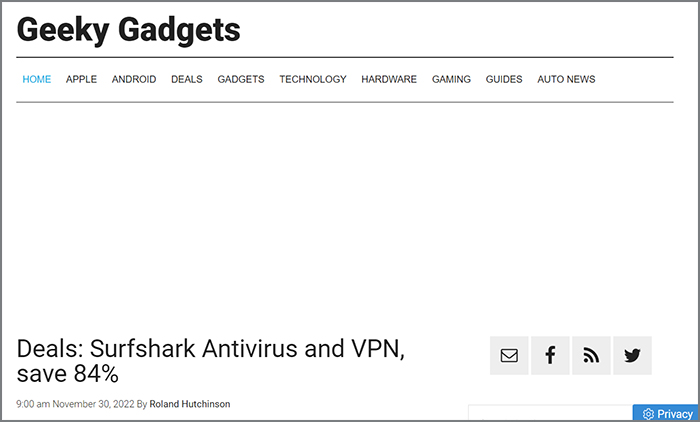
Task: Open the APPLE menu section
Action: point(81,79)
